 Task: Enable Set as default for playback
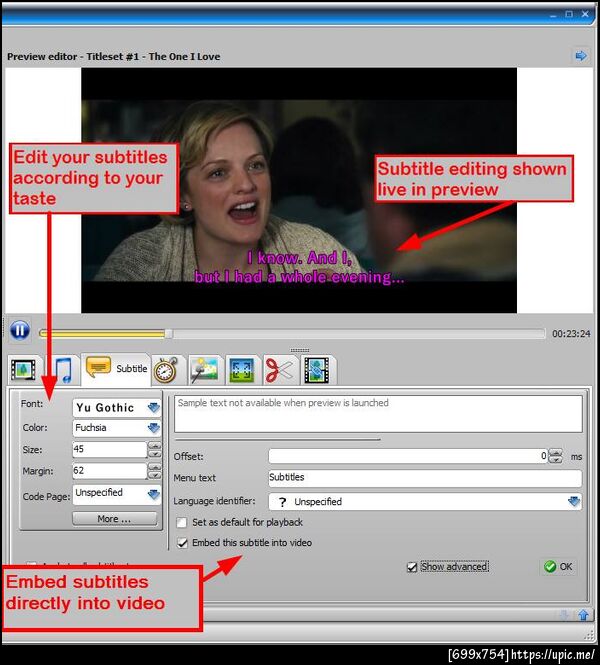182,522
